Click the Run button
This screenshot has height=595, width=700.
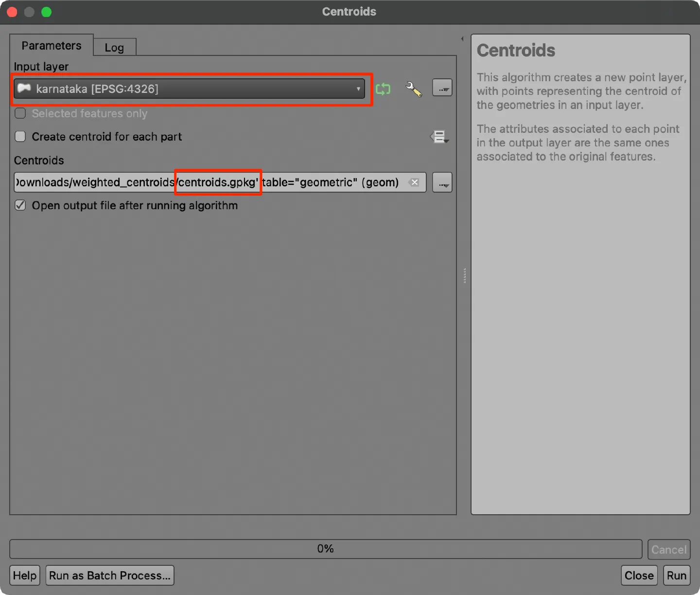tap(677, 576)
